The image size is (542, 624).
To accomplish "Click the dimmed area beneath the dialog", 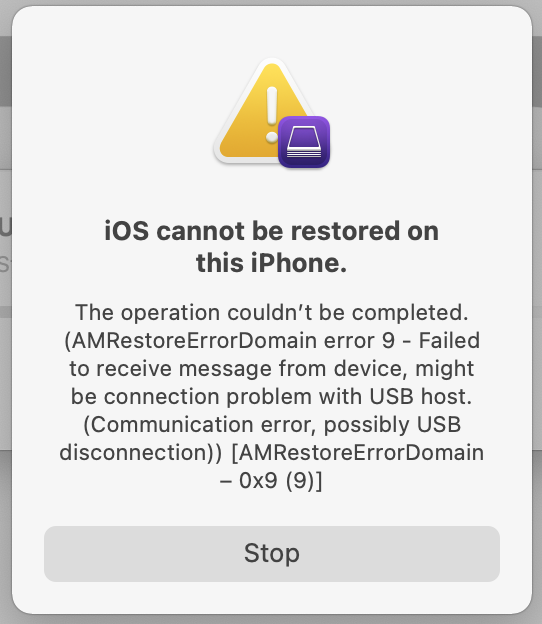I will coord(271,619).
